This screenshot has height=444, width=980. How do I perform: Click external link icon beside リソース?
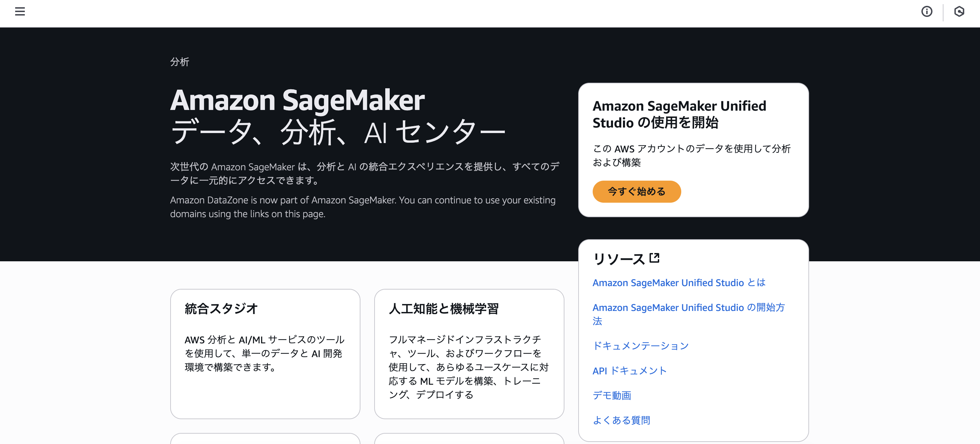tap(654, 258)
